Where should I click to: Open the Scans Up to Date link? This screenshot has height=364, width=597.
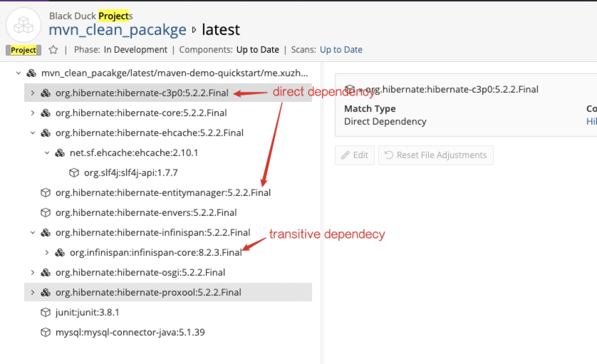(x=341, y=50)
